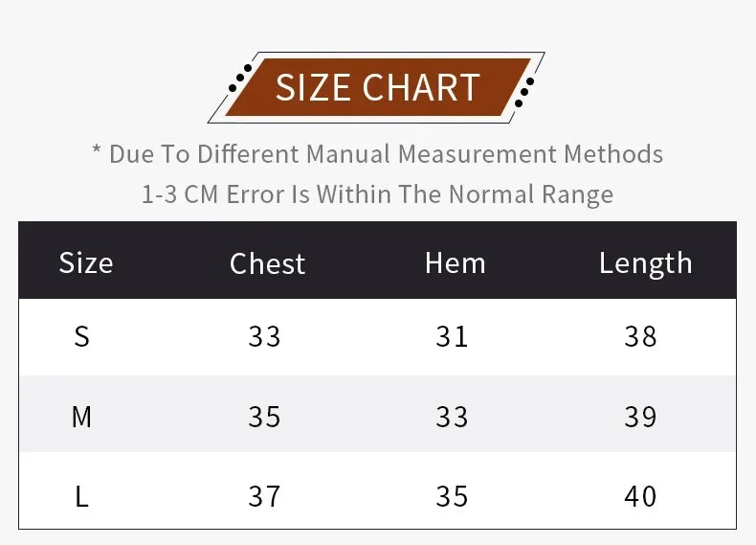Click the length value 39
Image resolution: width=756 pixels, height=545 pixels.
(640, 417)
